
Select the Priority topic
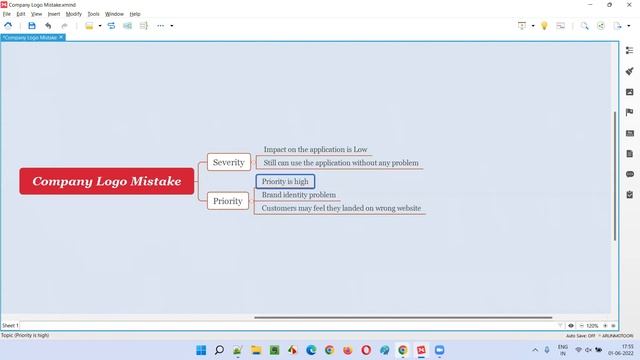point(228,201)
